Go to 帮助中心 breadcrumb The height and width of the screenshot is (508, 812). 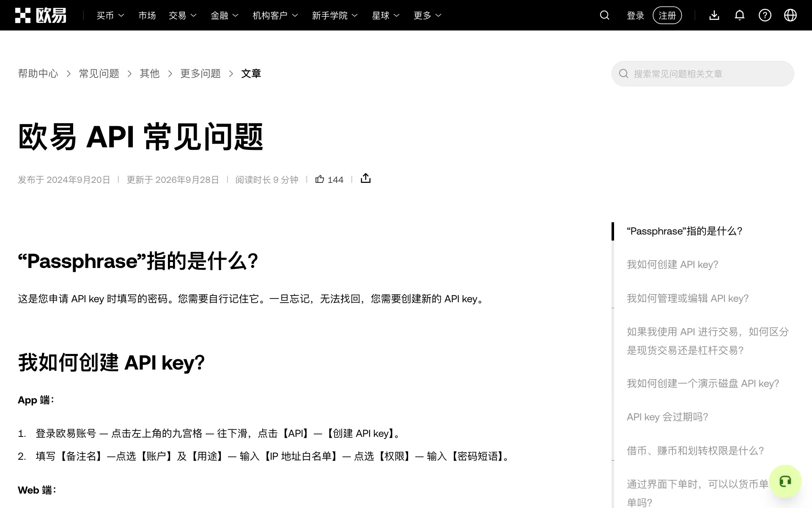(38, 74)
